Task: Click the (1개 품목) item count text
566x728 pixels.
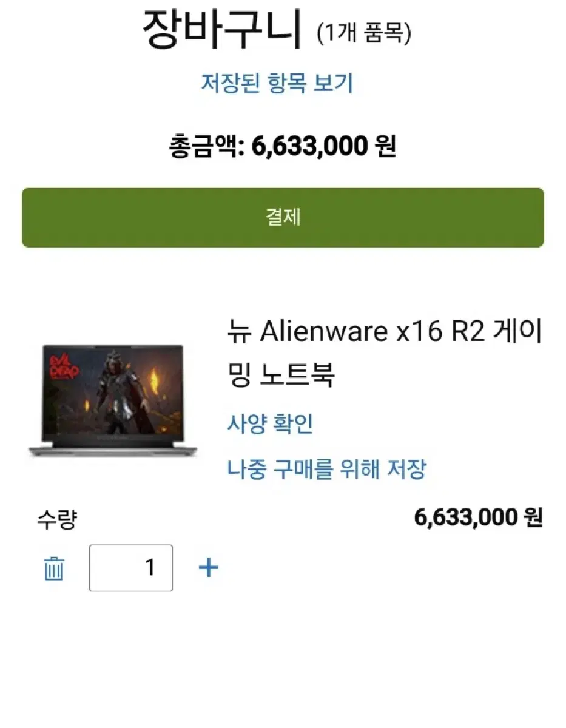Action: coord(364,33)
